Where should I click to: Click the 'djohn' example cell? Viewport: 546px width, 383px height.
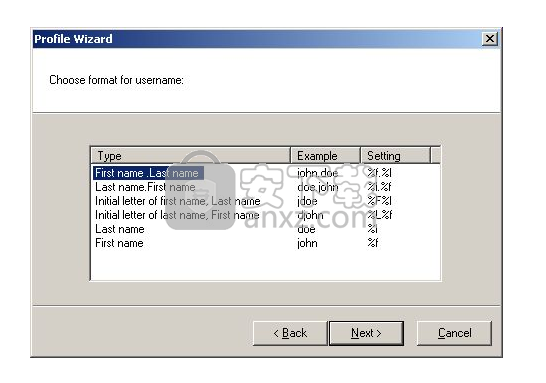pos(310,215)
